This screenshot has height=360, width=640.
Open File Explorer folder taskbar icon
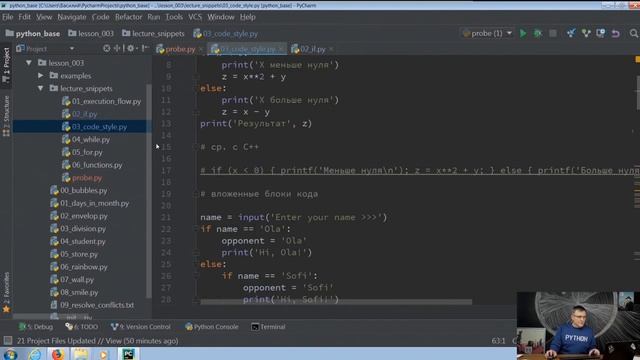pyautogui.click(x=80, y=354)
